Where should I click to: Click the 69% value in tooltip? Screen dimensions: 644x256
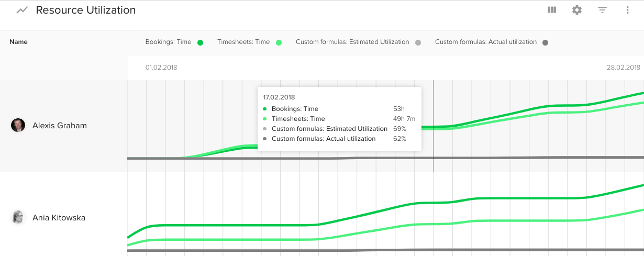(x=399, y=129)
